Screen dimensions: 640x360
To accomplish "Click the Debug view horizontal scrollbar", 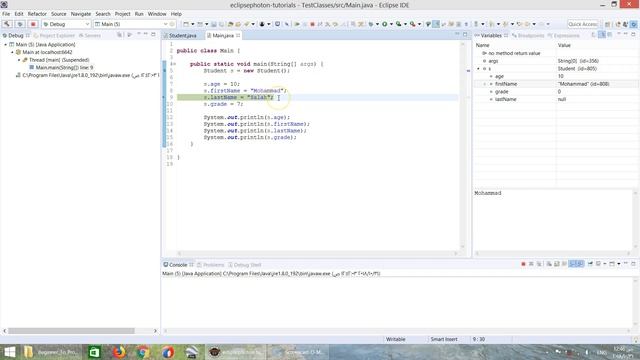I will coord(71,331).
